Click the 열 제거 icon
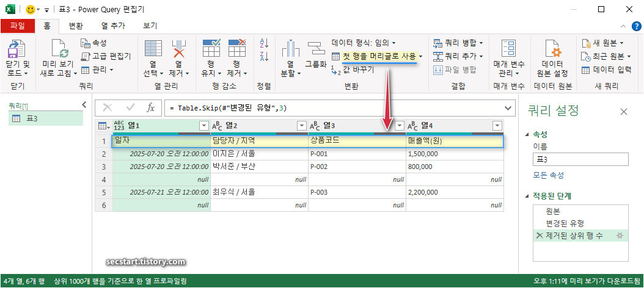 click(x=178, y=48)
